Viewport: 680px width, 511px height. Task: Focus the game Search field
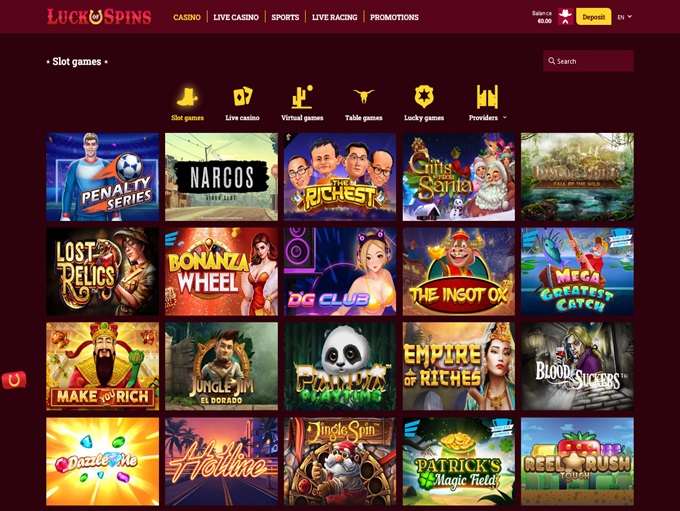pos(588,61)
